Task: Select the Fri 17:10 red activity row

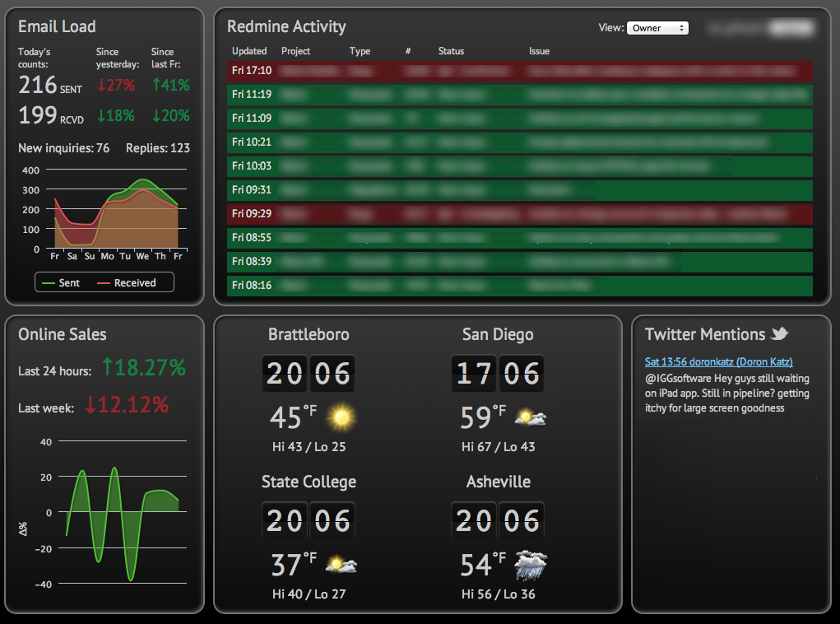Action: (520, 71)
